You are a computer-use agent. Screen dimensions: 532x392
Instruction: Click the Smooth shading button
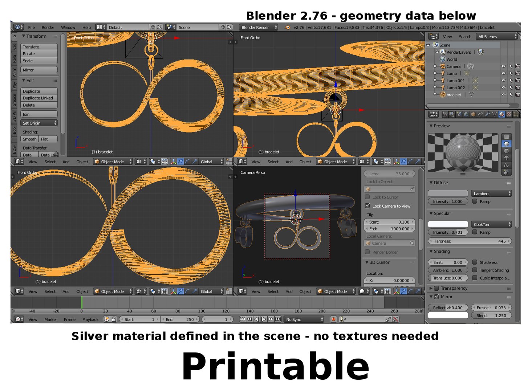click(x=29, y=139)
